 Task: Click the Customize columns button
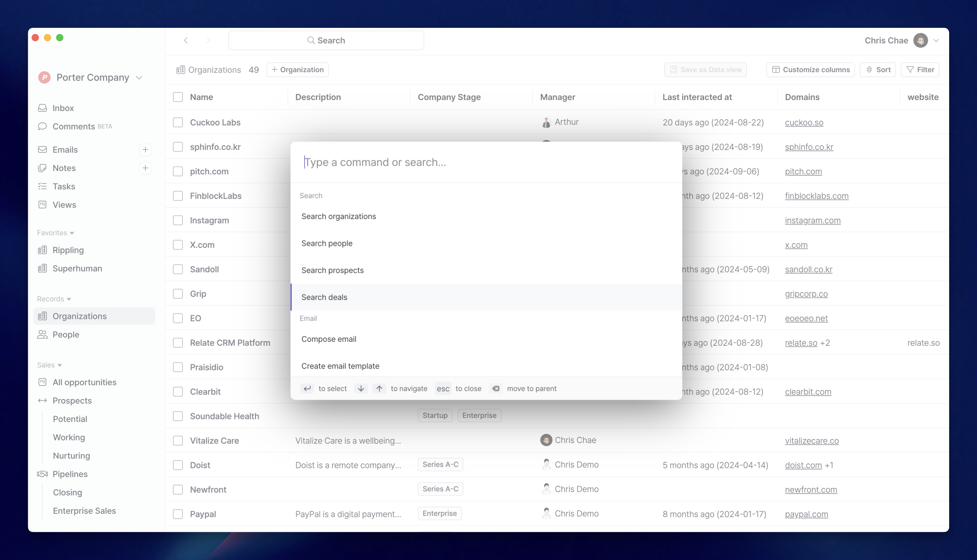click(810, 69)
